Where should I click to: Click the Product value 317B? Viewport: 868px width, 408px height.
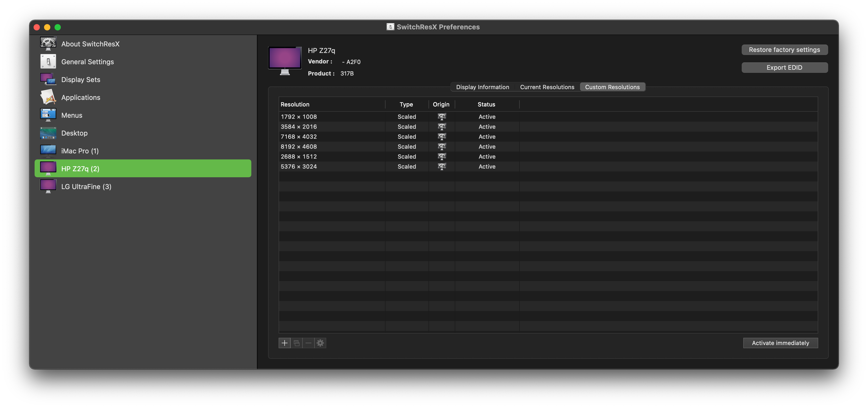[347, 73]
